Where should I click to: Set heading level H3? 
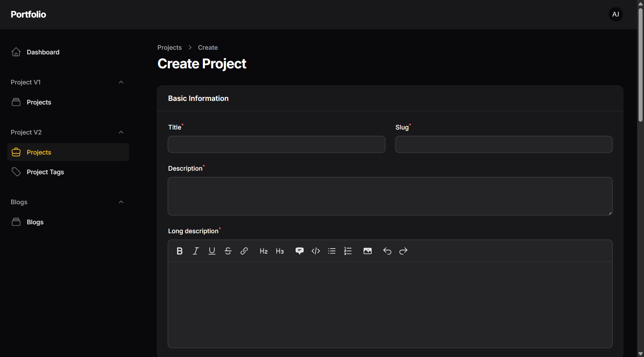[x=280, y=251]
